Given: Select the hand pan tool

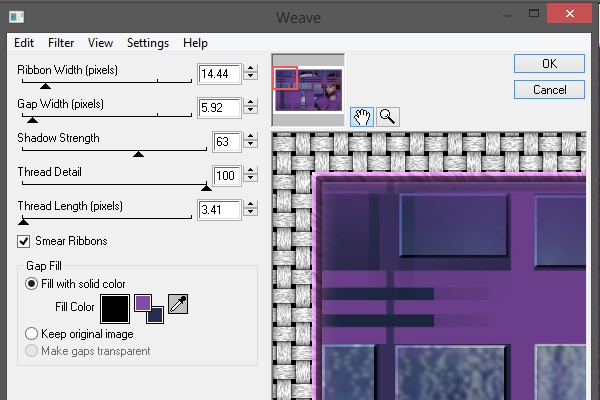Looking at the screenshot, I should [x=363, y=115].
